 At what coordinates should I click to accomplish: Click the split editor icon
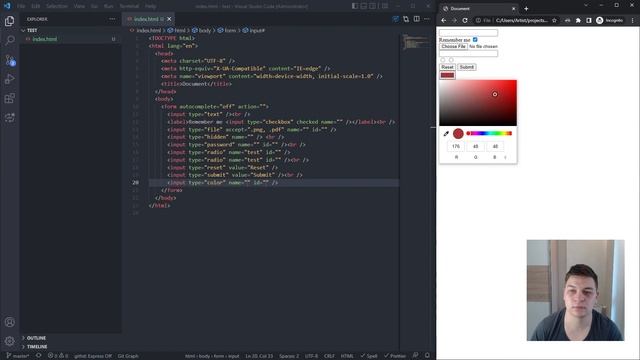(416, 19)
